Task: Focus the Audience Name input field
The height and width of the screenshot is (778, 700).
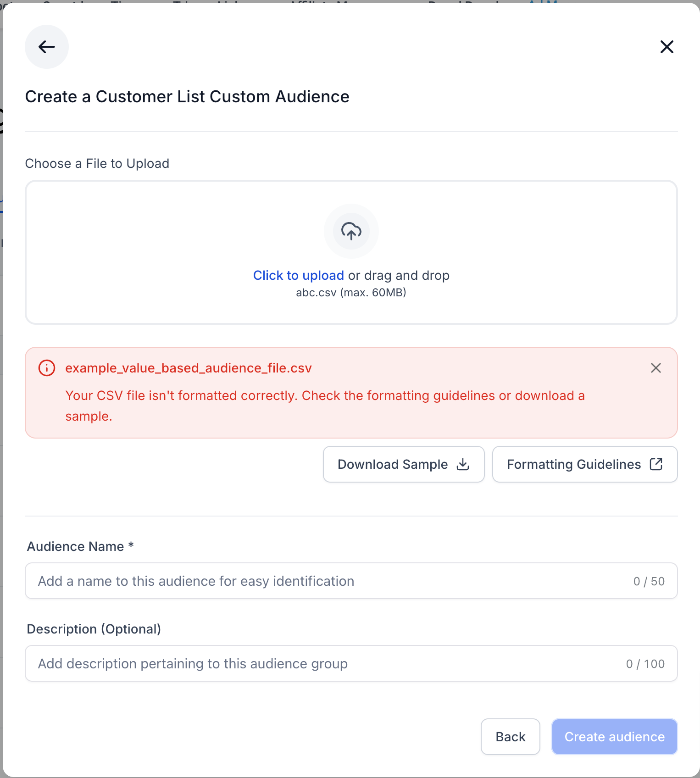Action: [x=351, y=581]
